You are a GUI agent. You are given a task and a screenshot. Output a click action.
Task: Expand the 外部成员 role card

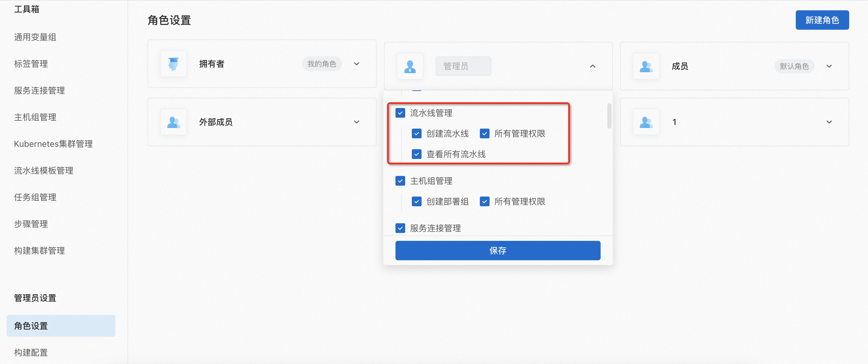coord(357,122)
